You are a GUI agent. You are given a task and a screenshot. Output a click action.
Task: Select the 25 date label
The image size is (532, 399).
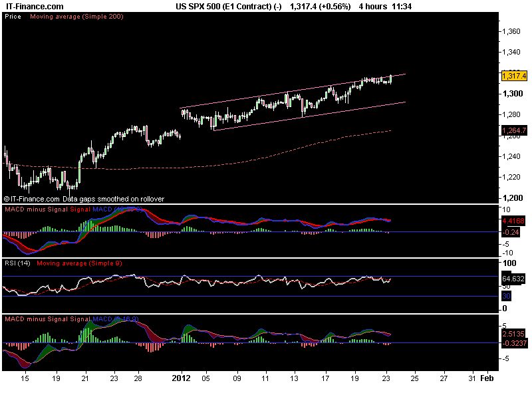414,378
